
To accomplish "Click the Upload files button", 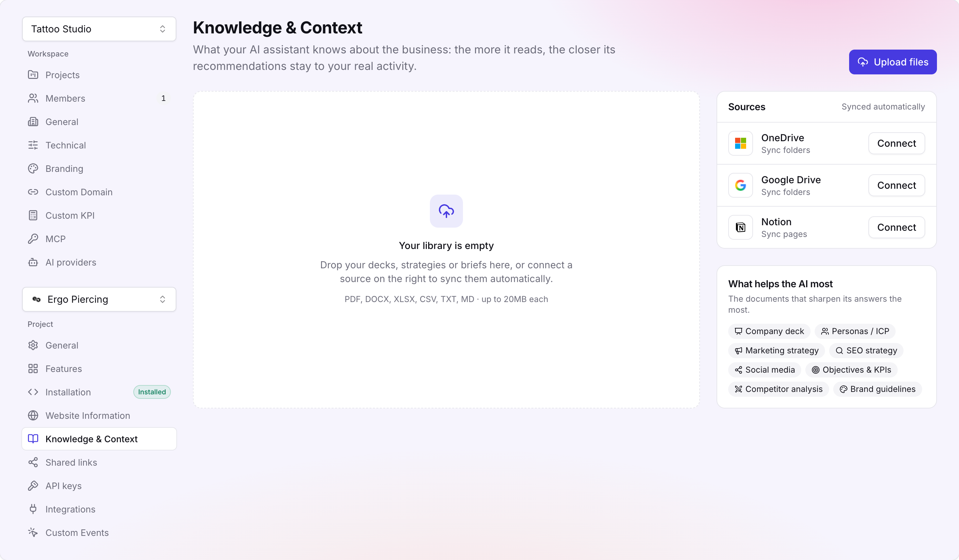I will tap(893, 62).
